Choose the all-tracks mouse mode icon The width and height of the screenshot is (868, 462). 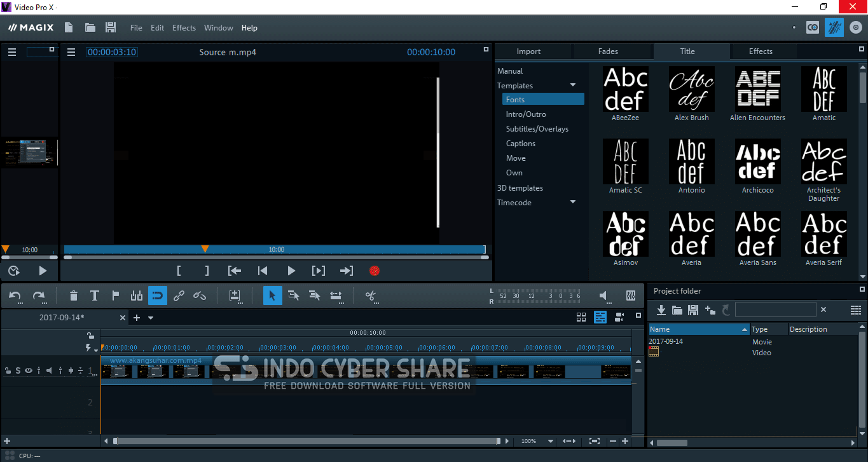click(314, 296)
